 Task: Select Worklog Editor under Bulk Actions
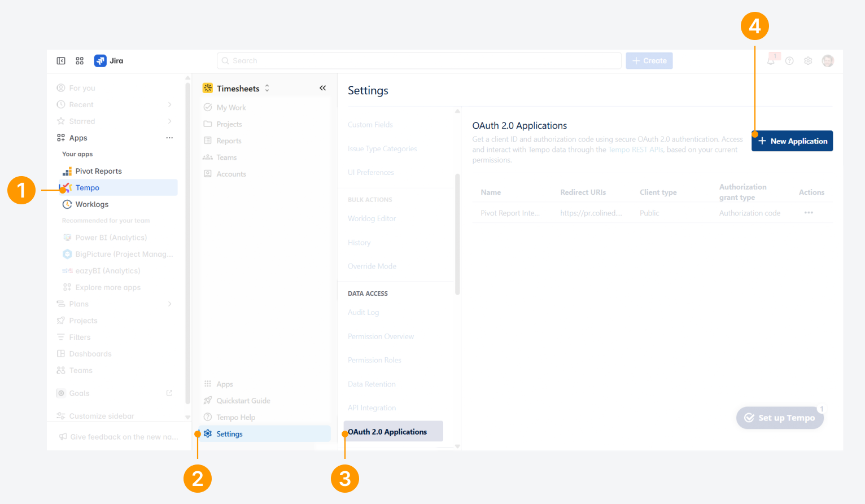click(372, 218)
